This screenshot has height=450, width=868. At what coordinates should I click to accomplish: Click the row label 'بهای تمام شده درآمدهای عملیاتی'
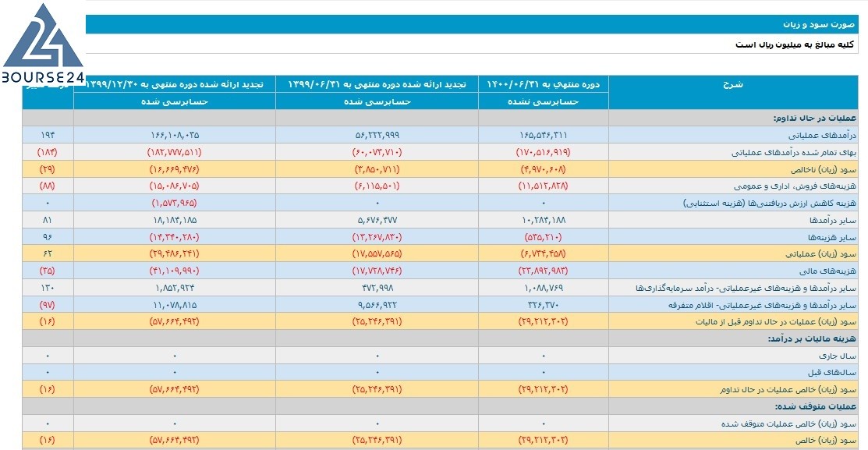[794, 152]
